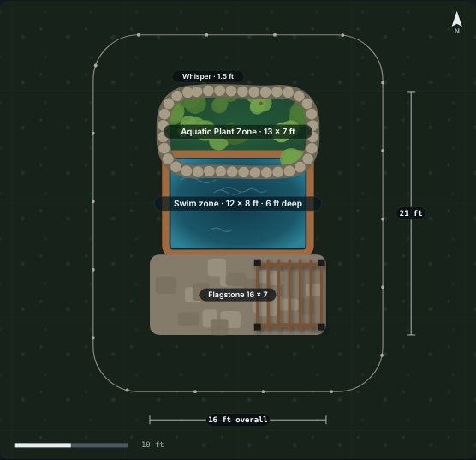The height and width of the screenshot is (460, 476).
Task: Select the green aquatic plants area
Action: tap(238, 124)
